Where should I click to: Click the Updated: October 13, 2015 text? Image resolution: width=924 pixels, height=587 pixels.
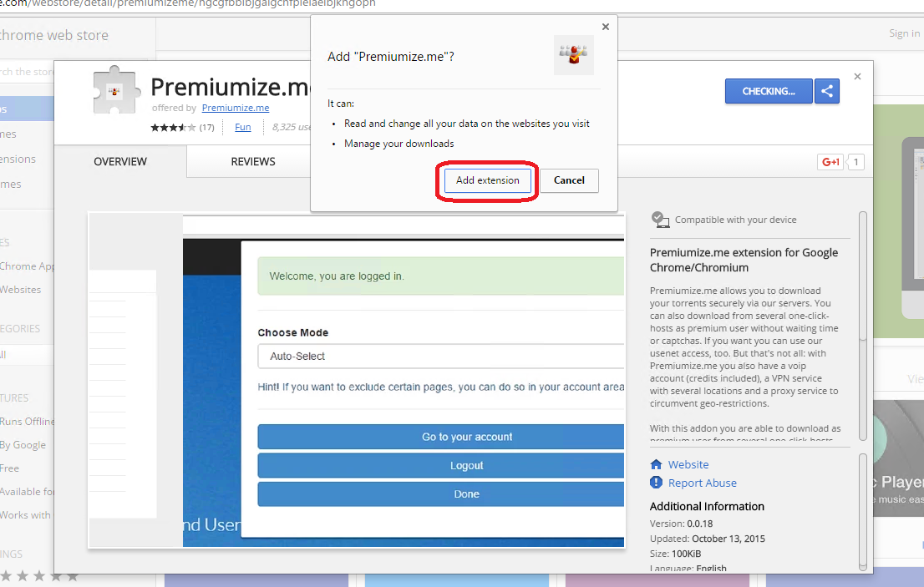point(707,539)
